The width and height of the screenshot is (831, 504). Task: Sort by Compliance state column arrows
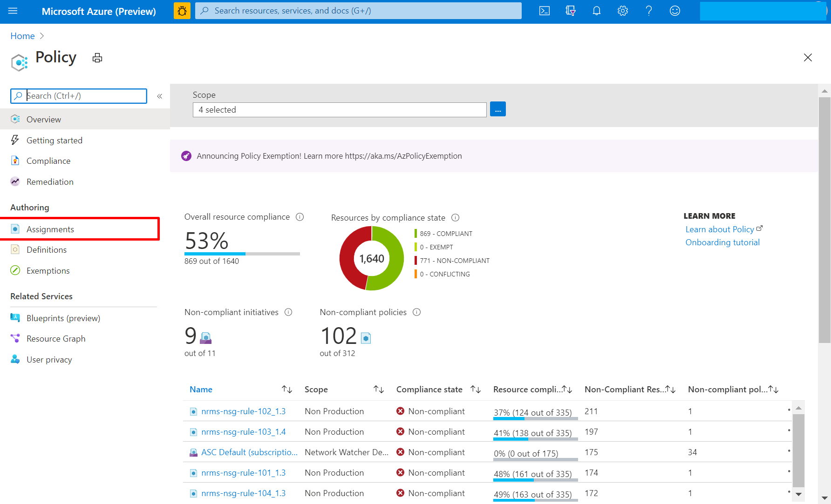(x=475, y=390)
